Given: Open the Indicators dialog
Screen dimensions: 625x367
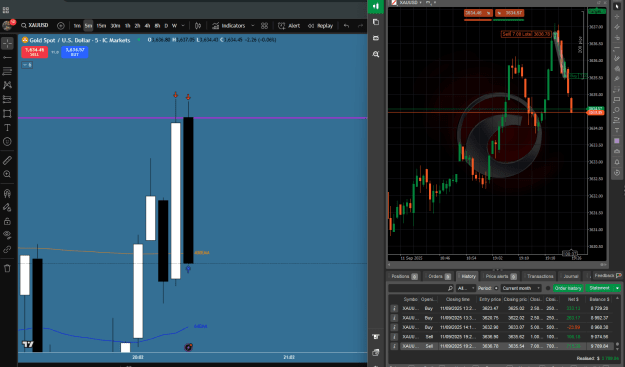Looking at the screenshot, I should pyautogui.click(x=229, y=26).
